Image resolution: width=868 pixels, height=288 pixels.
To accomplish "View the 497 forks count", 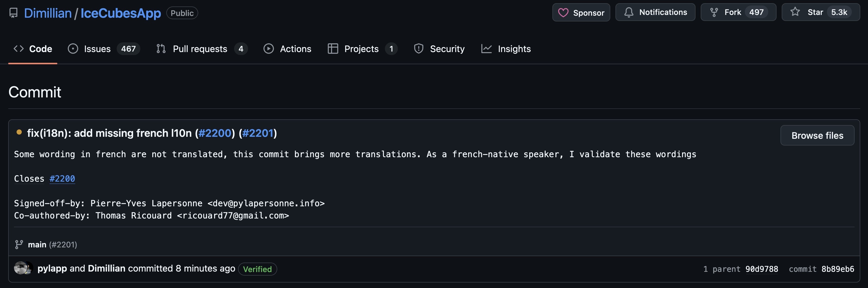I will [x=757, y=12].
